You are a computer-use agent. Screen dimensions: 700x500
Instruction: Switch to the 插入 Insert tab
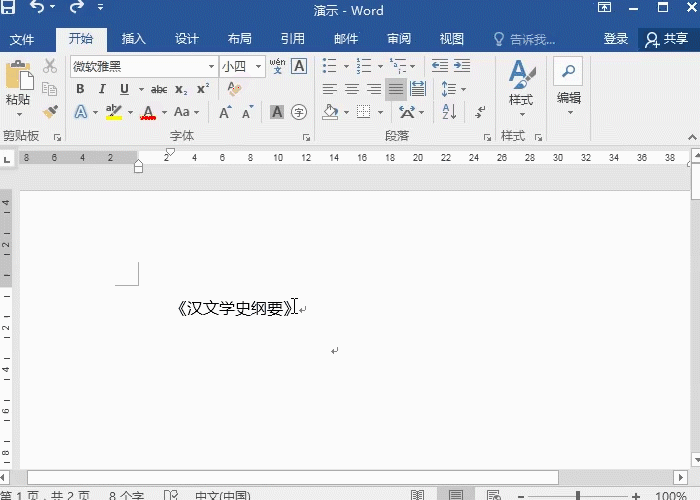[x=133, y=39]
